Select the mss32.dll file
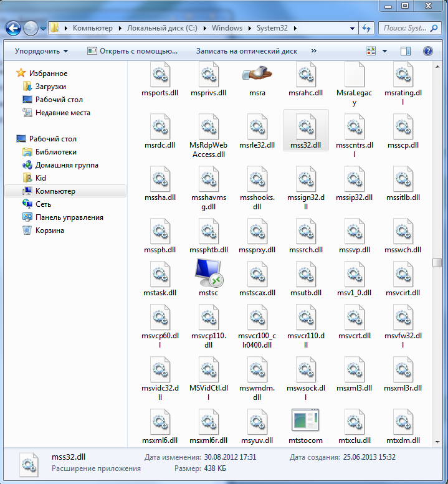Image resolution: width=448 pixels, height=484 pixels. (x=306, y=131)
